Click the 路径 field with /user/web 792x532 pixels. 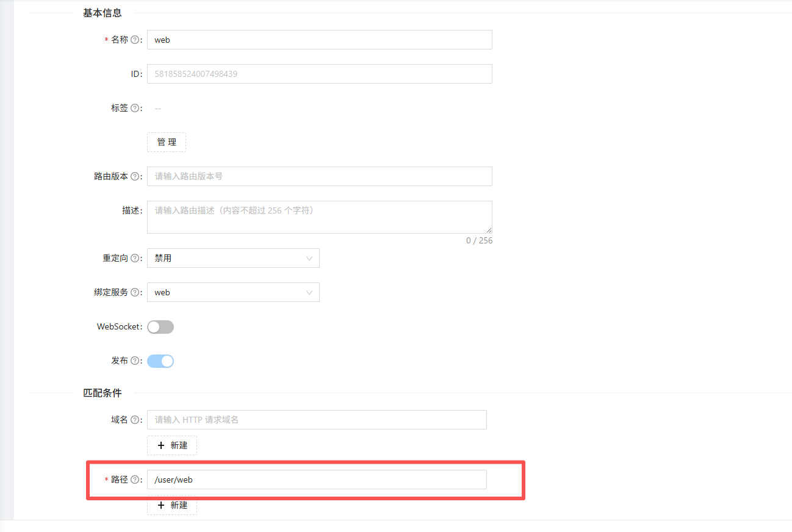point(317,480)
